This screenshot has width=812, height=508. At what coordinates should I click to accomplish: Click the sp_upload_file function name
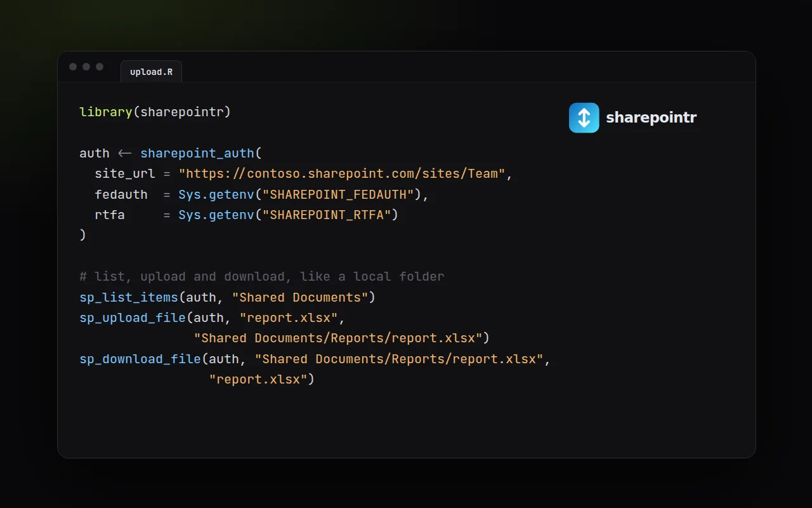pyautogui.click(x=133, y=317)
